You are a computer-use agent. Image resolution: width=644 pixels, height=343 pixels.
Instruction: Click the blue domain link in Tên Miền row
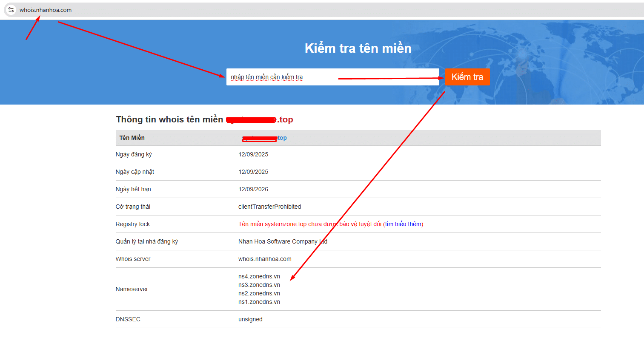(264, 138)
